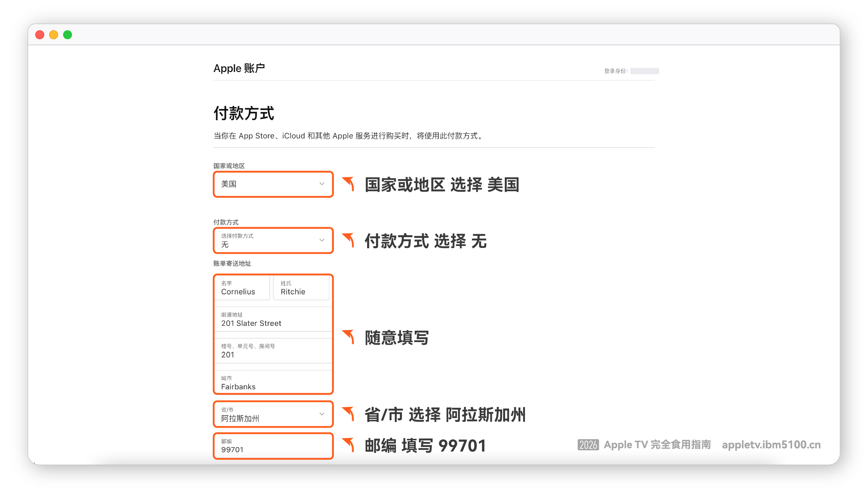Select the 城市 field containing Fairbanks
The width and height of the screenshot is (868, 489).
(x=273, y=383)
